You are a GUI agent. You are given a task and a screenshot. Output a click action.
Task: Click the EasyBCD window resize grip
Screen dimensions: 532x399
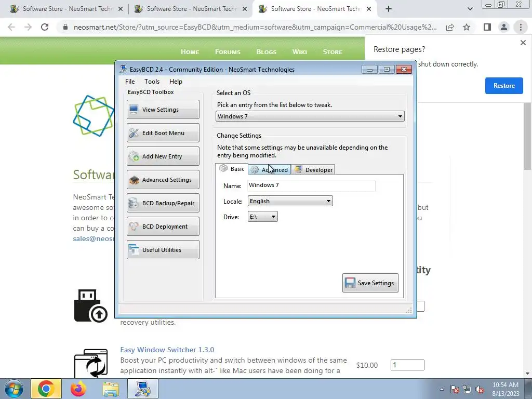[x=409, y=310]
